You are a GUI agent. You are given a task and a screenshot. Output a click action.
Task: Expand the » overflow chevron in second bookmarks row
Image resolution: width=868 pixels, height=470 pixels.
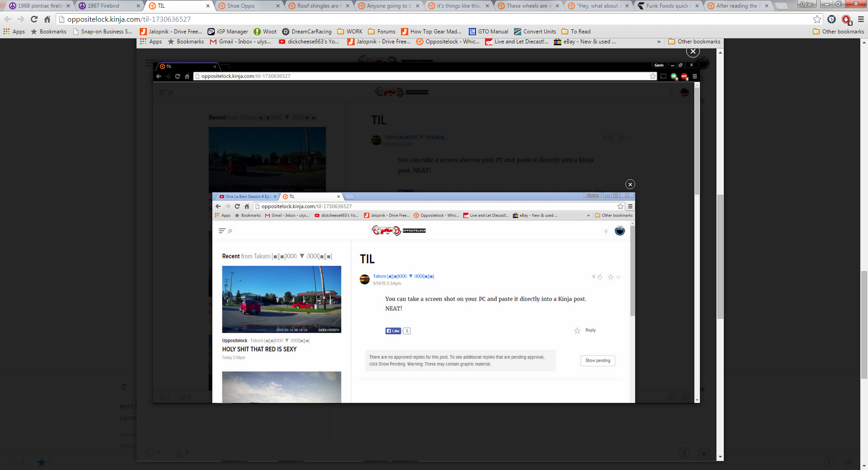click(659, 42)
